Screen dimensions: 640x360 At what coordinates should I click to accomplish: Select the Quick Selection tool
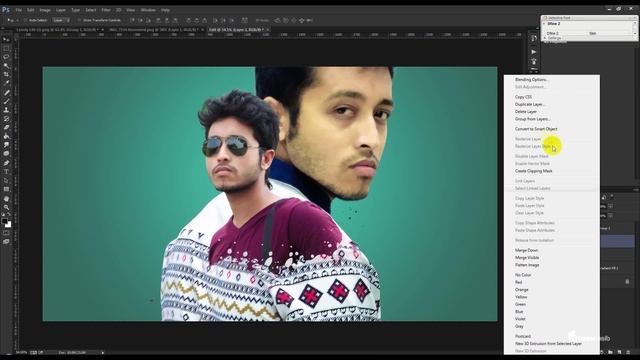[x=6, y=66]
